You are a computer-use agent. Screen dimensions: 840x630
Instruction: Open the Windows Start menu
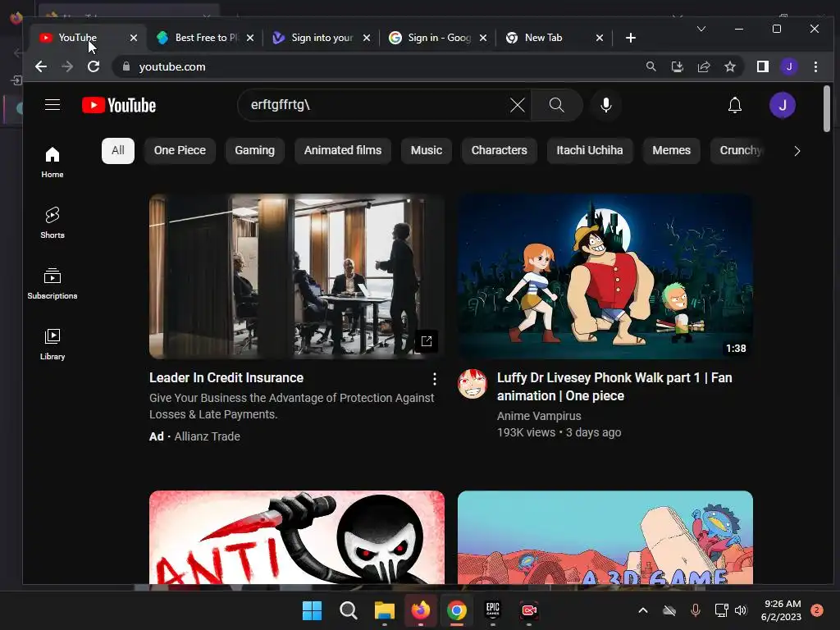(x=312, y=610)
